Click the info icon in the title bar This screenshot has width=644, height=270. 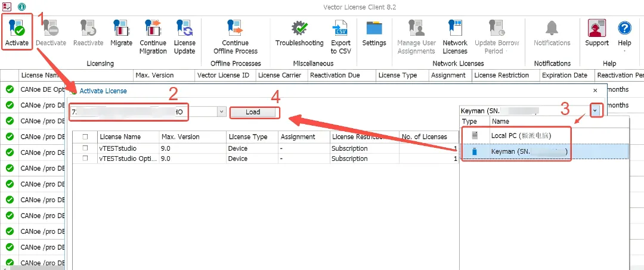(22, 7)
